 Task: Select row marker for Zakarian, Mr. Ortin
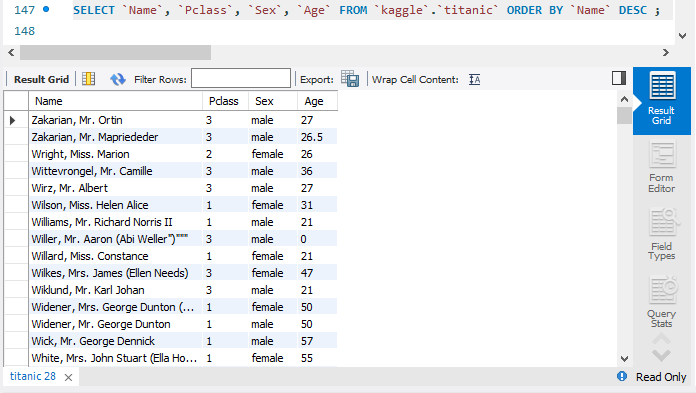pos(16,120)
